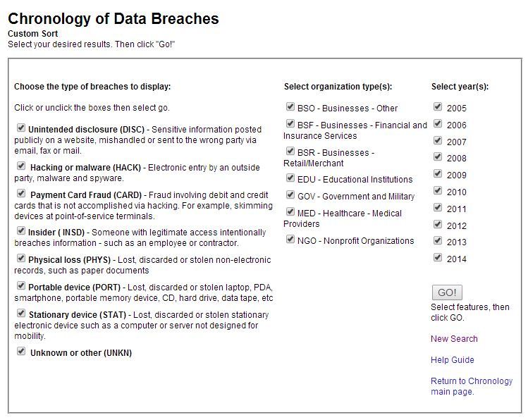
Task: Uncheck BSR Businesses Retail/Merchant checkbox
Action: point(290,152)
